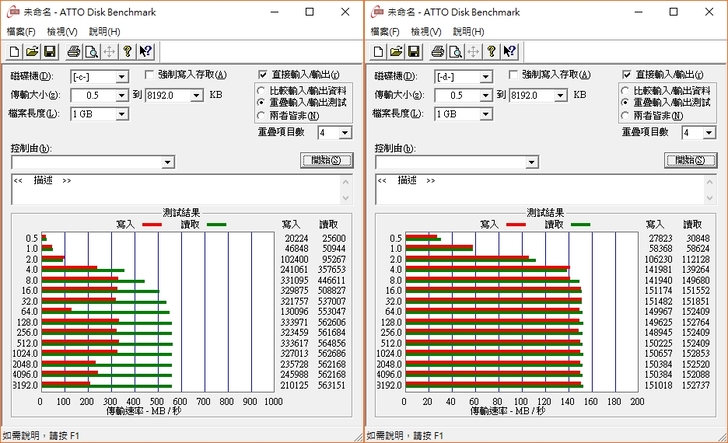Viewport: 728px width, 443px height.
Task: Click the What's This pointer icon, right window
Action: pyautogui.click(x=510, y=52)
